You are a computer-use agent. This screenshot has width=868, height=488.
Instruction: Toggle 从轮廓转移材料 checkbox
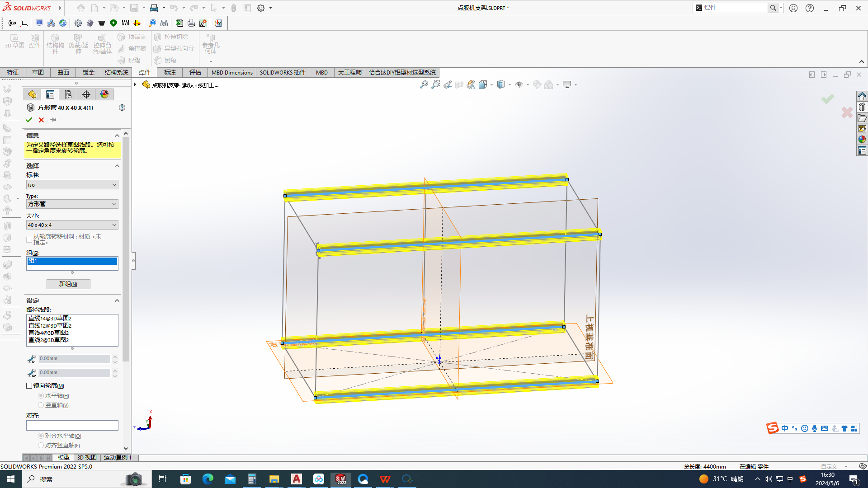tap(29, 239)
